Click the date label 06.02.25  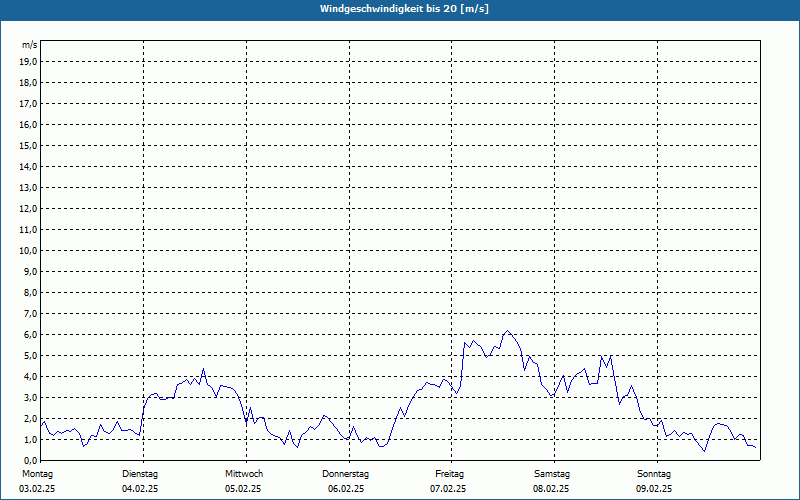tap(346, 489)
